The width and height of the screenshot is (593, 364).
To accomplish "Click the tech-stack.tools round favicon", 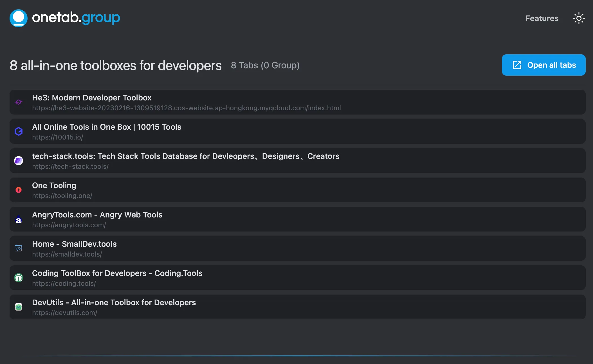I will coord(19,161).
